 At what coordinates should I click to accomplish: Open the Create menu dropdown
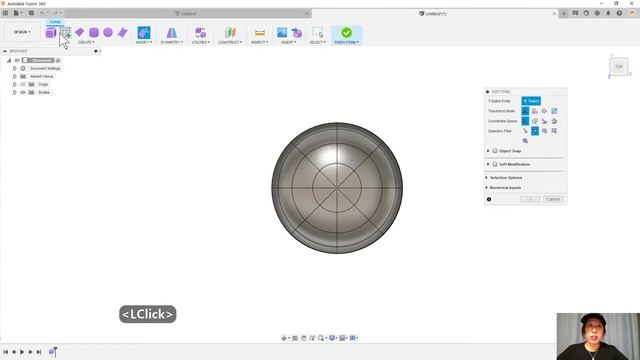(x=86, y=42)
